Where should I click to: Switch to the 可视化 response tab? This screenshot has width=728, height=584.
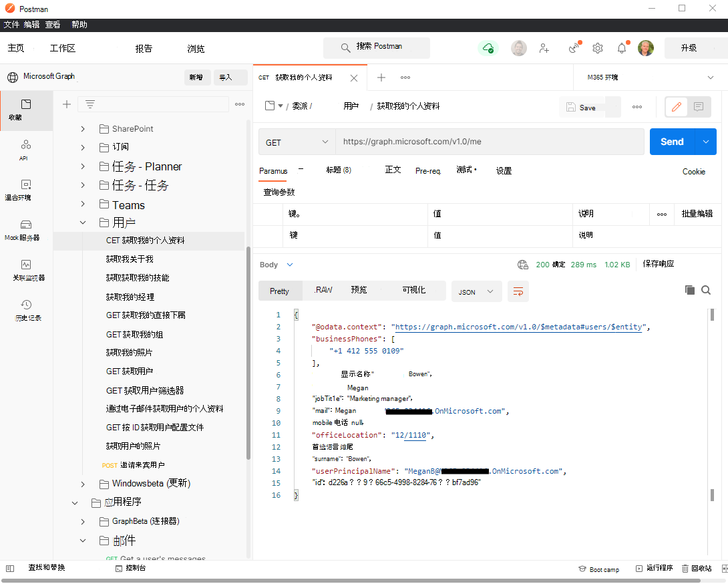(x=413, y=290)
